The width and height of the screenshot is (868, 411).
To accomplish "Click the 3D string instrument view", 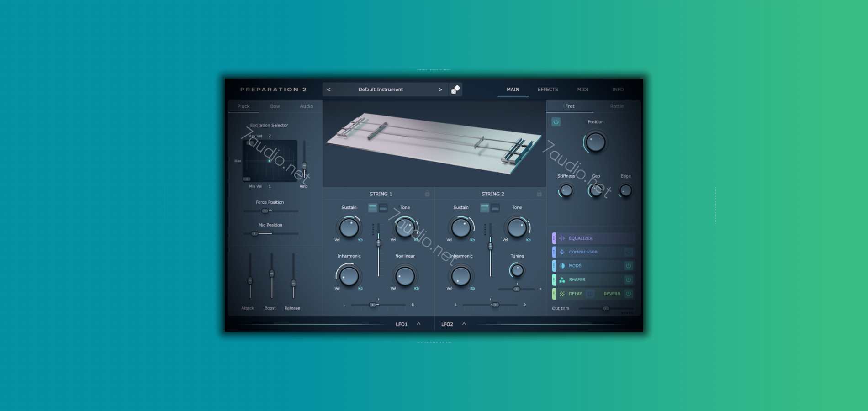I will [x=434, y=143].
